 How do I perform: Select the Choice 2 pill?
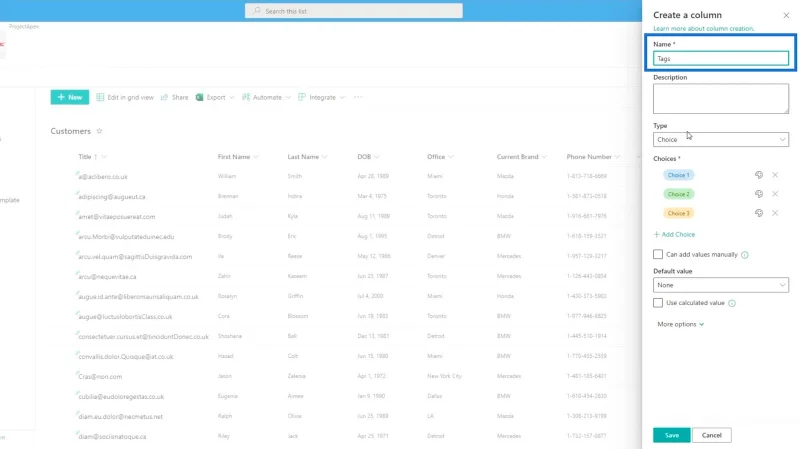pos(678,194)
